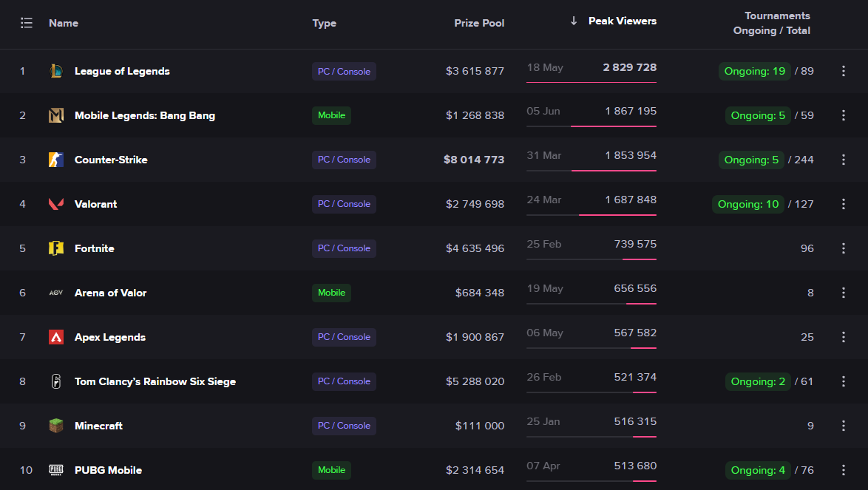Image resolution: width=868 pixels, height=490 pixels.
Task: Click the Fortnite logo icon
Action: 55,248
